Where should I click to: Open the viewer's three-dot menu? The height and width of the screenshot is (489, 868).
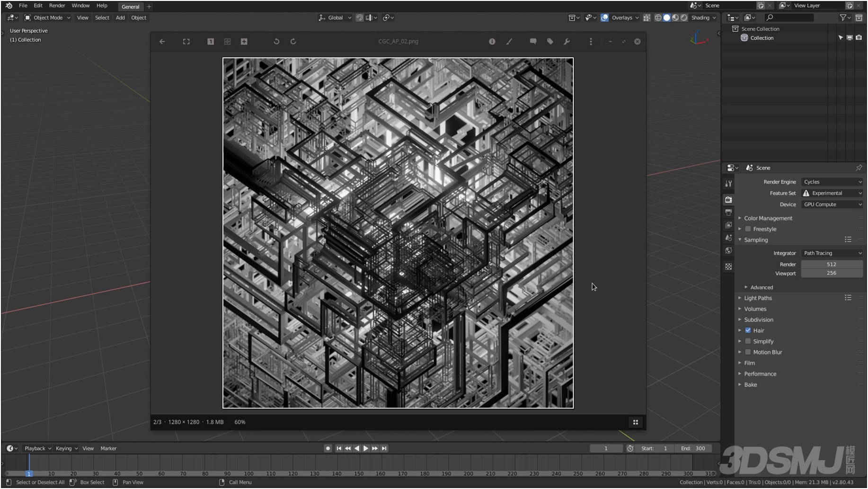tap(591, 42)
